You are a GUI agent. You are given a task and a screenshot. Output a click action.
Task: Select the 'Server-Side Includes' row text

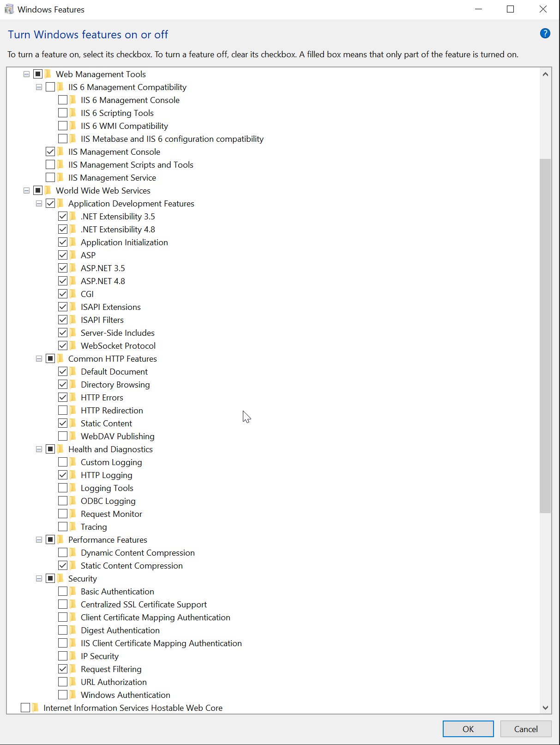coord(118,333)
